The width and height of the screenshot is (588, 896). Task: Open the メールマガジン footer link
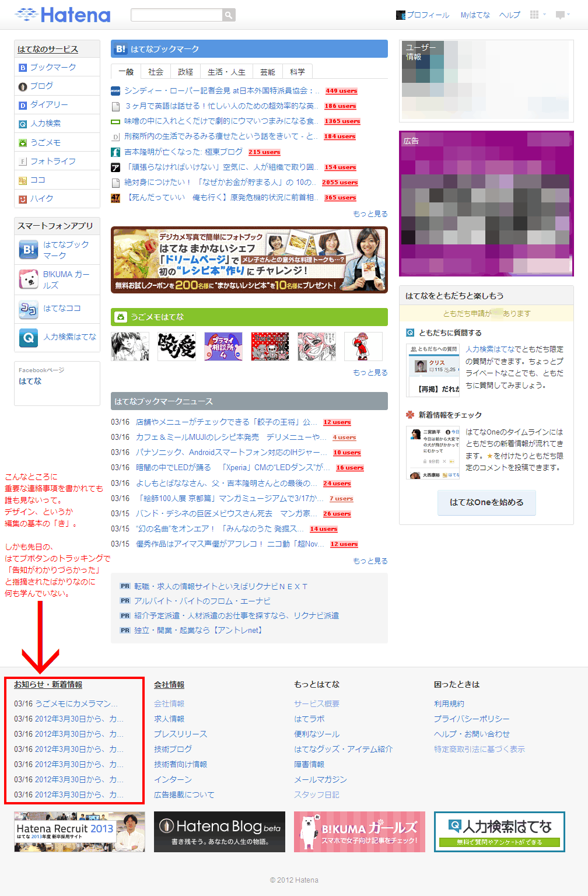point(320,779)
